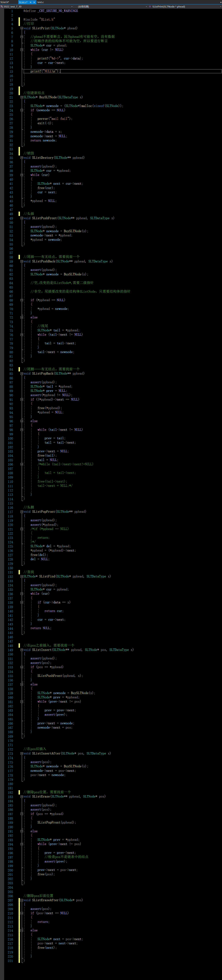The height and width of the screenshot is (980, 222).
Task: Click the free(del); statement
Action: coord(39,555)
